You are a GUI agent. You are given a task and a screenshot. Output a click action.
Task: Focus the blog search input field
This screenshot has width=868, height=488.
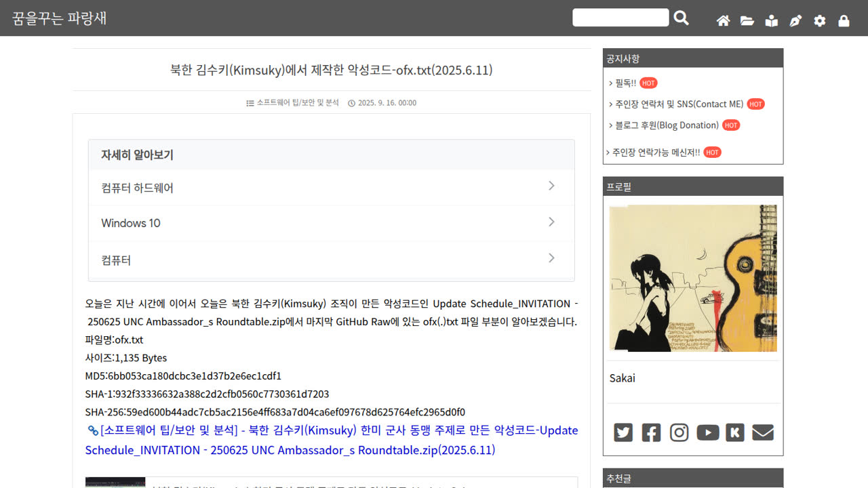620,18
